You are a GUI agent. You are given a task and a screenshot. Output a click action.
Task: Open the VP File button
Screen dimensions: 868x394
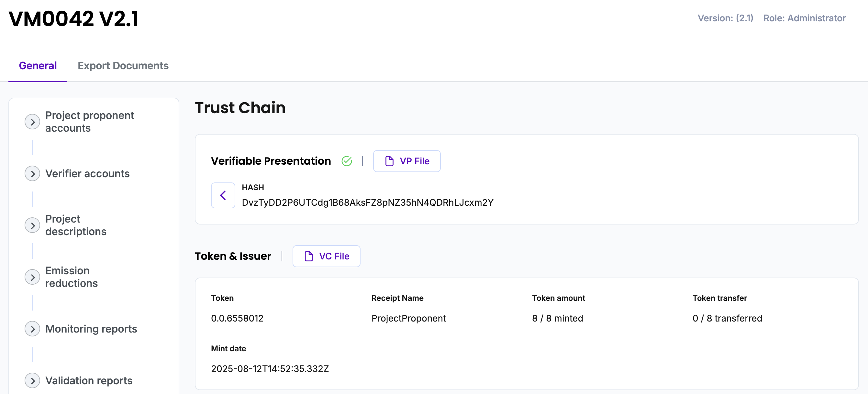coord(407,161)
